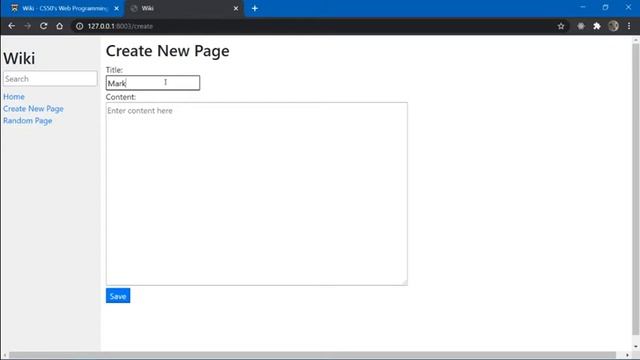Open the profile avatar menu

(x=613, y=26)
